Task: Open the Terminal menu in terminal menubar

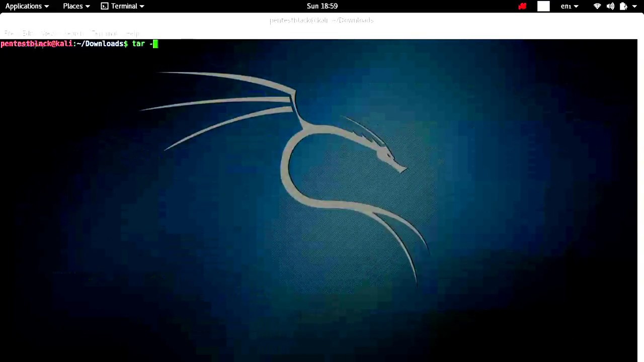Action: click(x=104, y=33)
